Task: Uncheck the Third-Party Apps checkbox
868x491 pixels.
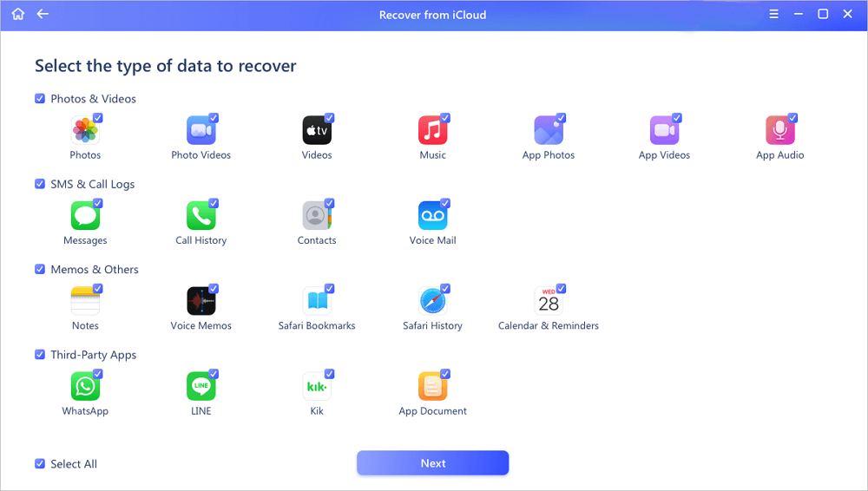Action: pos(40,354)
